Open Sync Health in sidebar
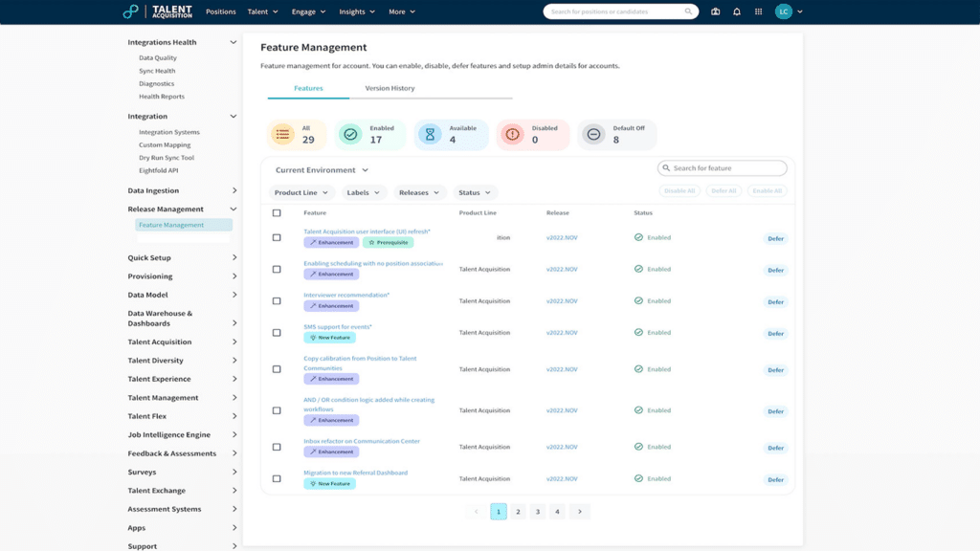The height and width of the screenshot is (551, 980). [157, 71]
